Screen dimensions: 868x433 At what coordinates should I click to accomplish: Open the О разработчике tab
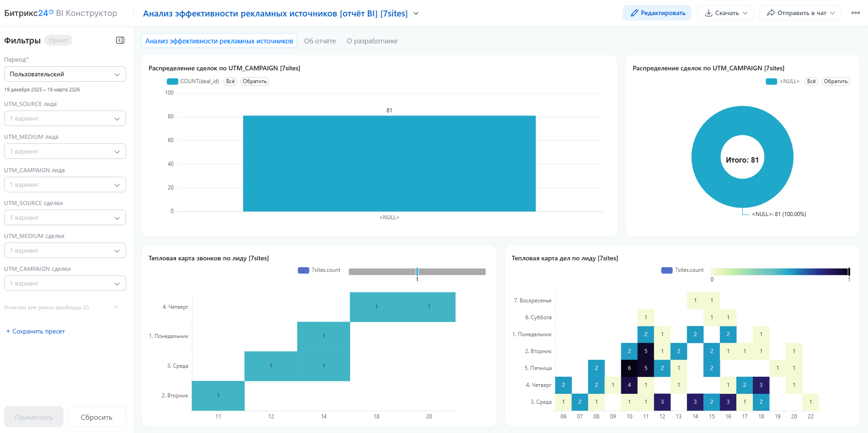[372, 41]
